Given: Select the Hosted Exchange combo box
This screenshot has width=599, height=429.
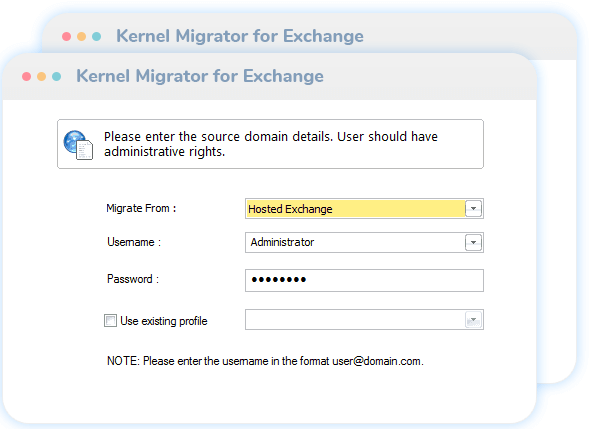Looking at the screenshot, I should click(364, 209).
